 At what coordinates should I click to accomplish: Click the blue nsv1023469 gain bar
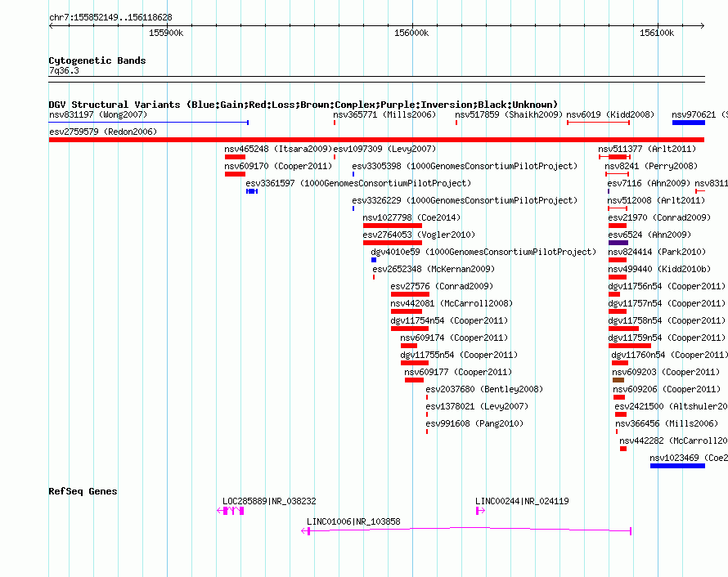(677, 466)
